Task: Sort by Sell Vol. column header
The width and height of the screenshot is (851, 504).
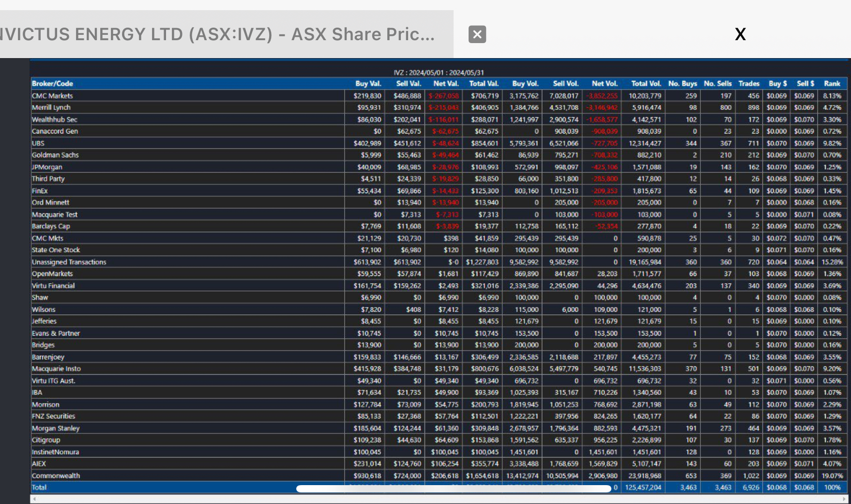Action: pos(565,84)
